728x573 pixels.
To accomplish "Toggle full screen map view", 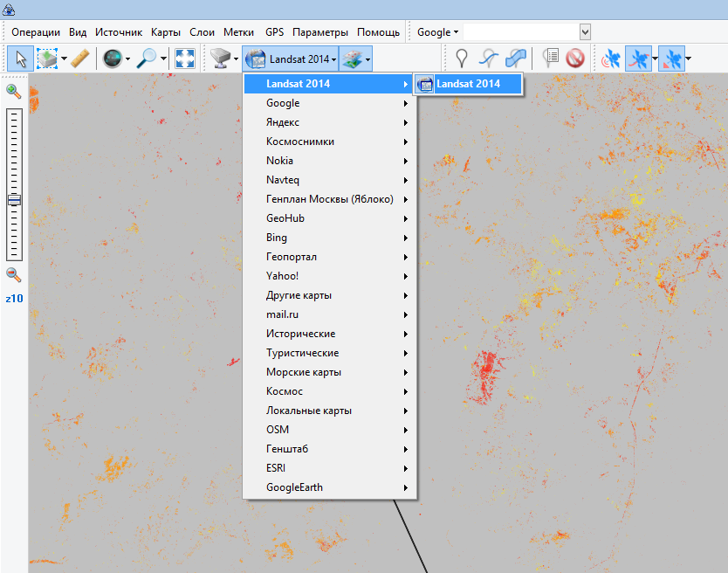I will click(185, 59).
